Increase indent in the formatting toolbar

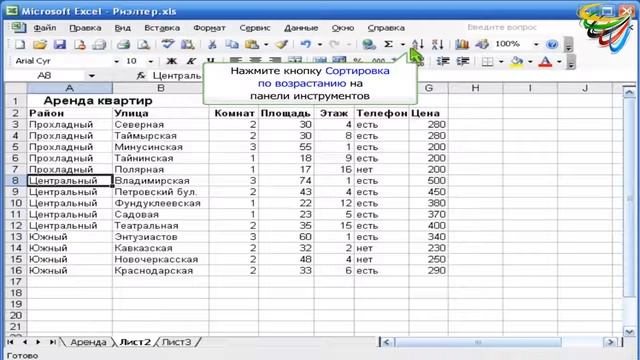pyautogui.click(x=463, y=61)
